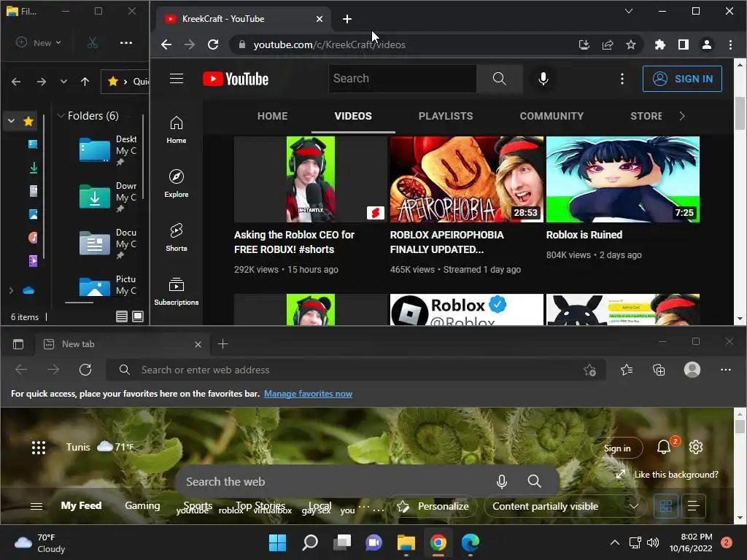Open YouTube hamburger guide menu

click(177, 79)
